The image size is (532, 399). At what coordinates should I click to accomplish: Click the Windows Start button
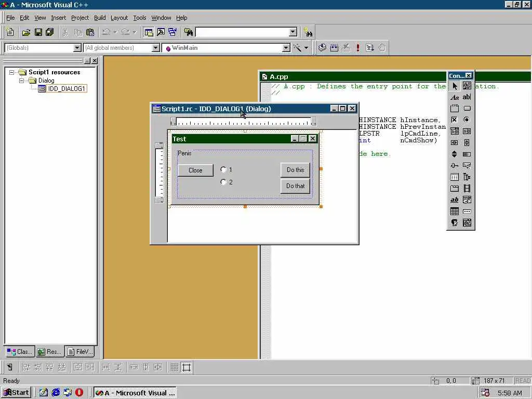(16, 393)
